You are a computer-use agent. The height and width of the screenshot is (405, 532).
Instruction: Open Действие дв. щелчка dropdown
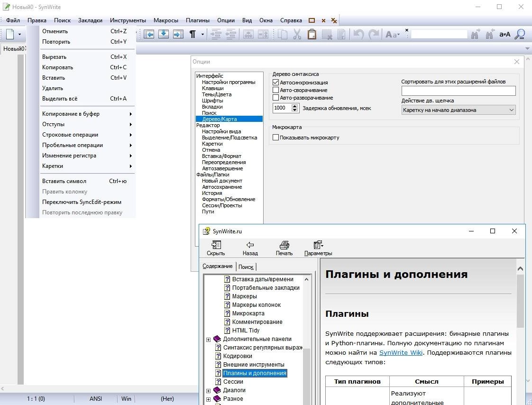point(459,110)
